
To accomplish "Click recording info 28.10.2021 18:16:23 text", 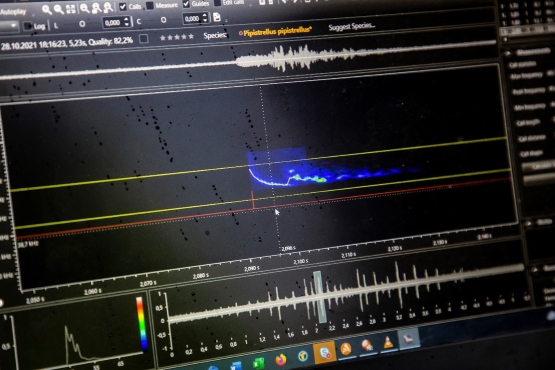I will [x=67, y=43].
